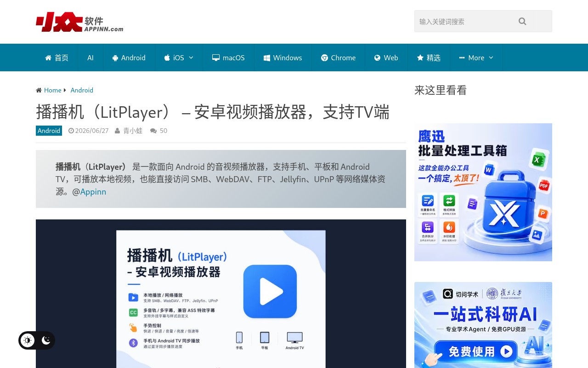Click the article title 播播机（LitPlayer）
588x368 pixels.
pos(213,112)
